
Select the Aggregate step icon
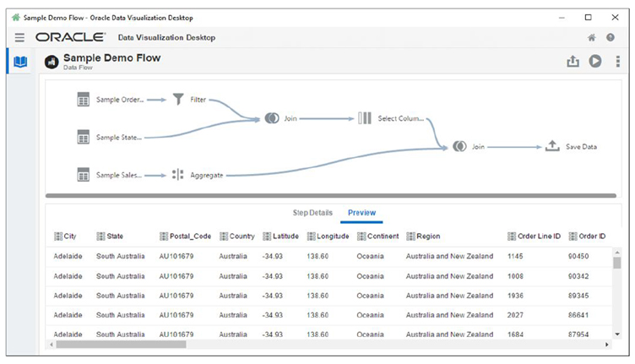[178, 175]
